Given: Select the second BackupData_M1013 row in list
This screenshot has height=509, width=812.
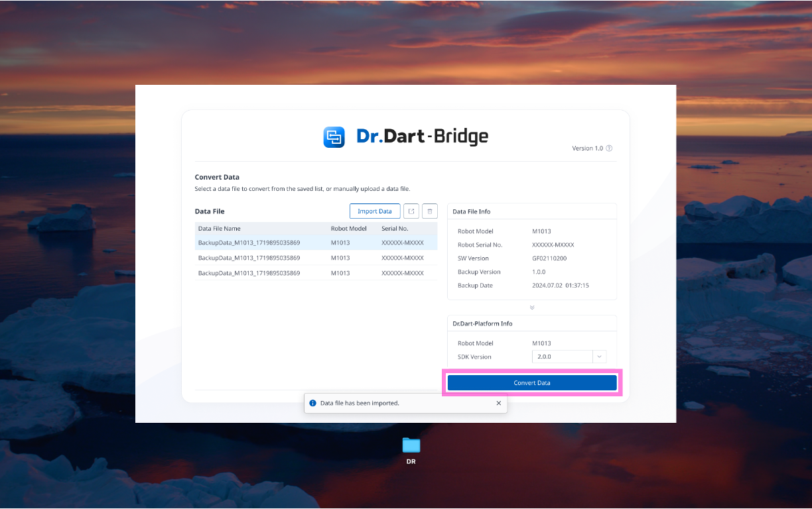Looking at the screenshot, I should tap(249, 258).
